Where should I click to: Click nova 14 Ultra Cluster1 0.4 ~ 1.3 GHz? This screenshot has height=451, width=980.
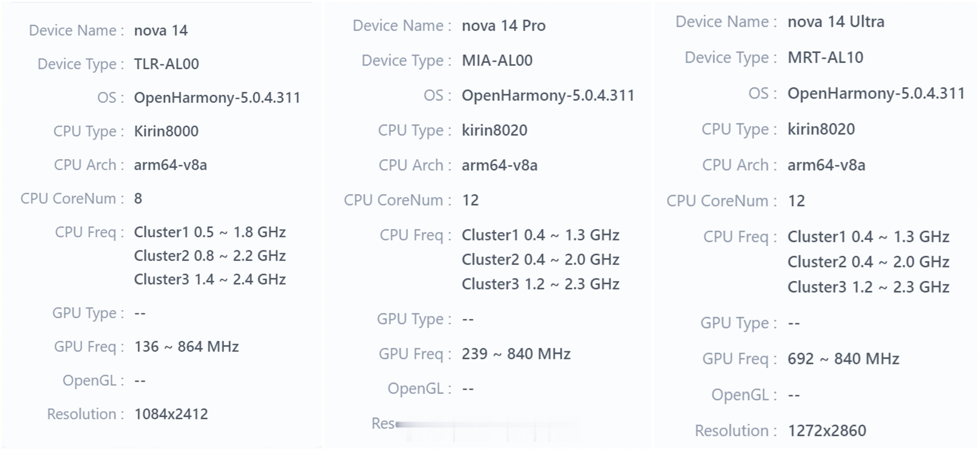coord(868,237)
